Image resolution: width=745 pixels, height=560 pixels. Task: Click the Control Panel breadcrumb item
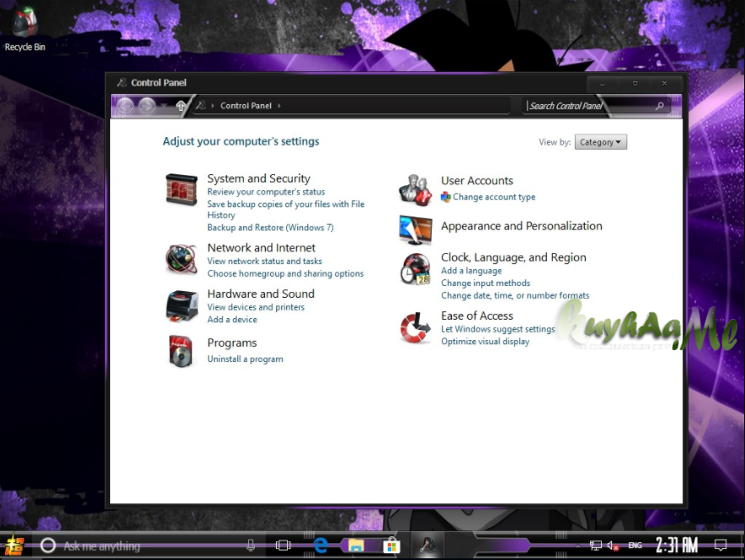click(246, 106)
